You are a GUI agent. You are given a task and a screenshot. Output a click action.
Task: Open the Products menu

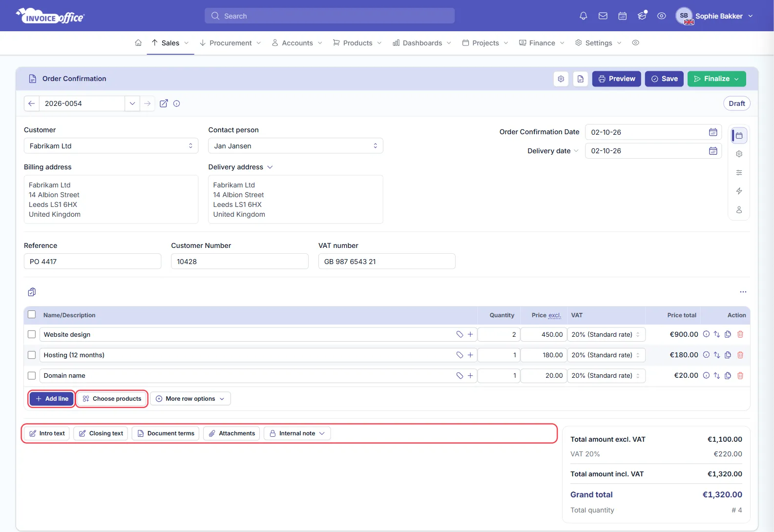coord(357,43)
